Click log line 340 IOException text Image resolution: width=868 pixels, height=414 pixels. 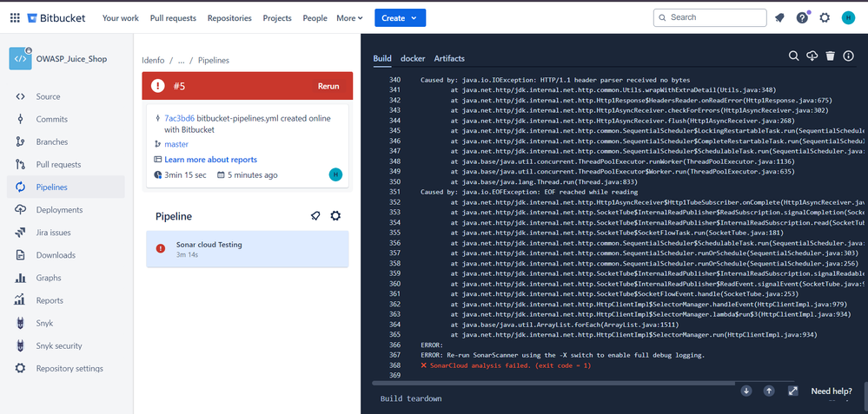pyautogui.click(x=555, y=80)
